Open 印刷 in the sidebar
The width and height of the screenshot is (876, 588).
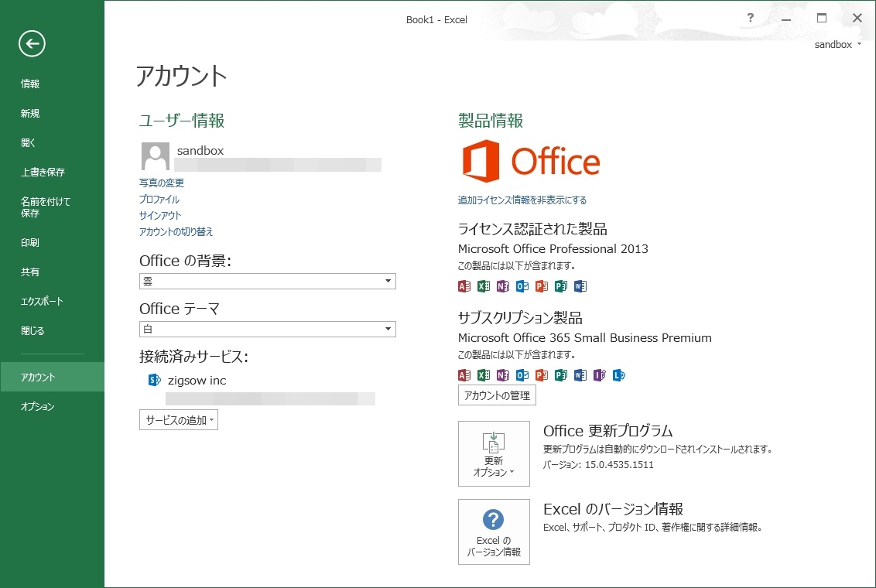[x=30, y=242]
